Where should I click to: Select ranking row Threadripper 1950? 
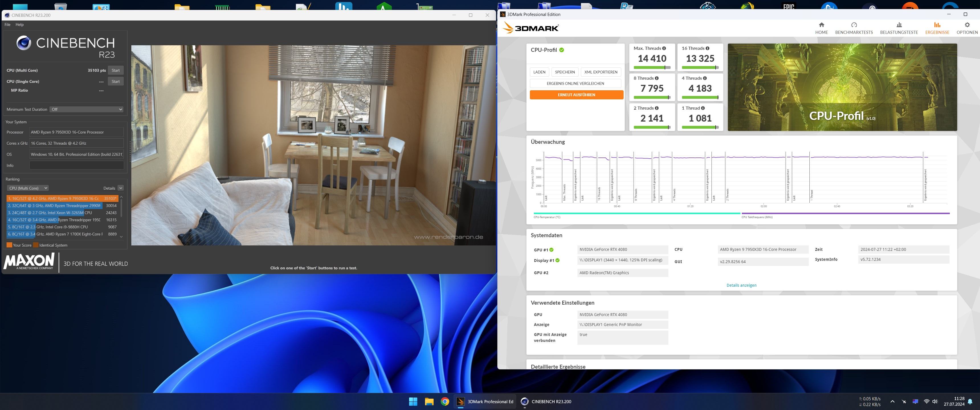[62, 220]
